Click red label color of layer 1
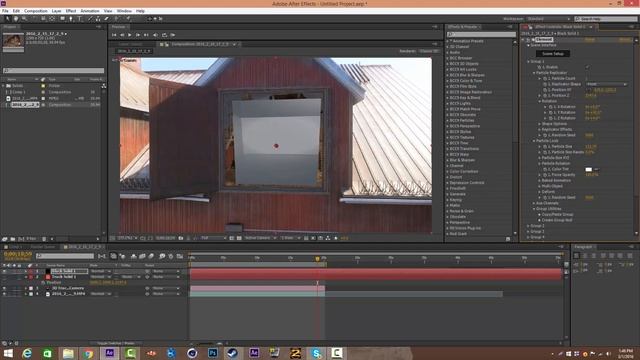Viewport: 640px width, 360px height. 31,271
